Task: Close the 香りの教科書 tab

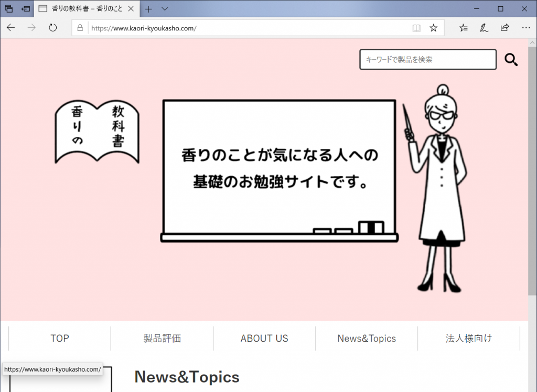Action: (131, 9)
